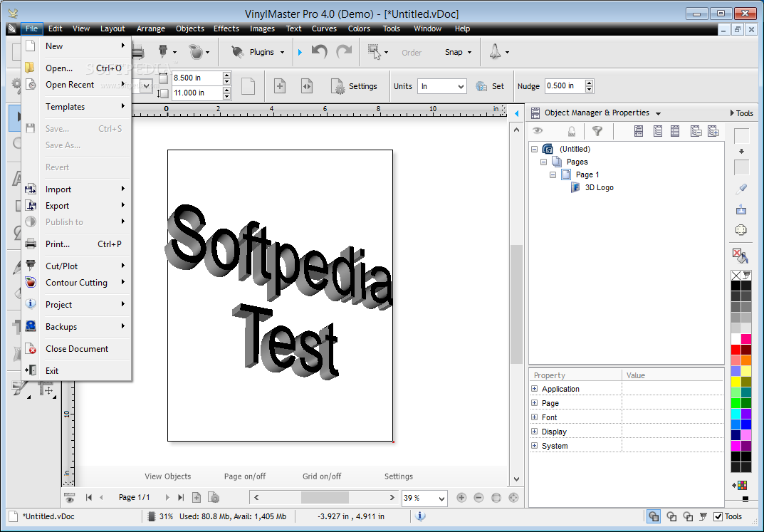Increase the Nudge value with up arrow
The width and height of the screenshot is (764, 532).
tap(589, 83)
